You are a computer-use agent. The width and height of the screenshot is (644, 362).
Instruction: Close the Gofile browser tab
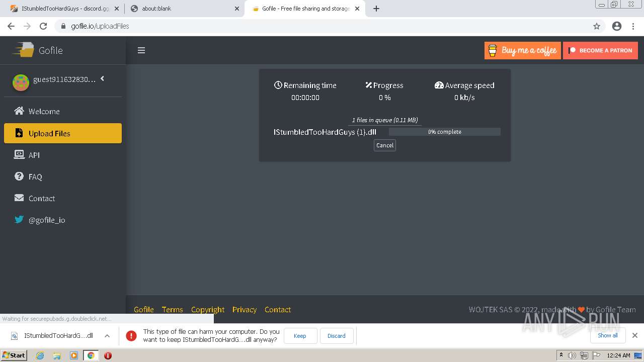click(x=357, y=9)
